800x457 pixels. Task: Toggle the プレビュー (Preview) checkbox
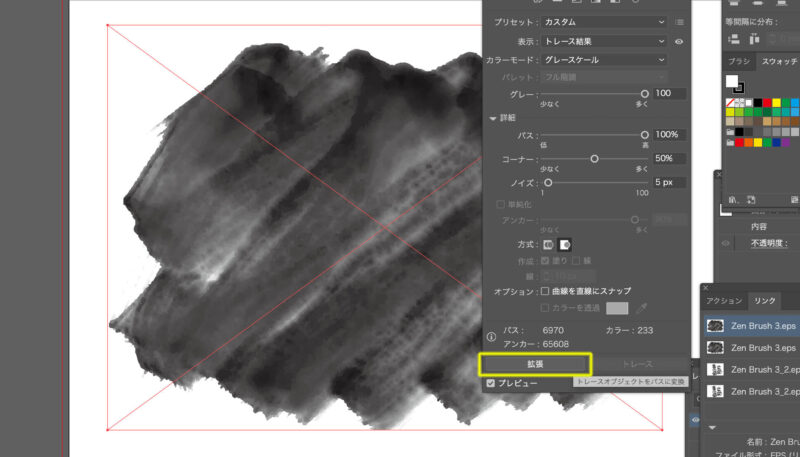(x=490, y=383)
